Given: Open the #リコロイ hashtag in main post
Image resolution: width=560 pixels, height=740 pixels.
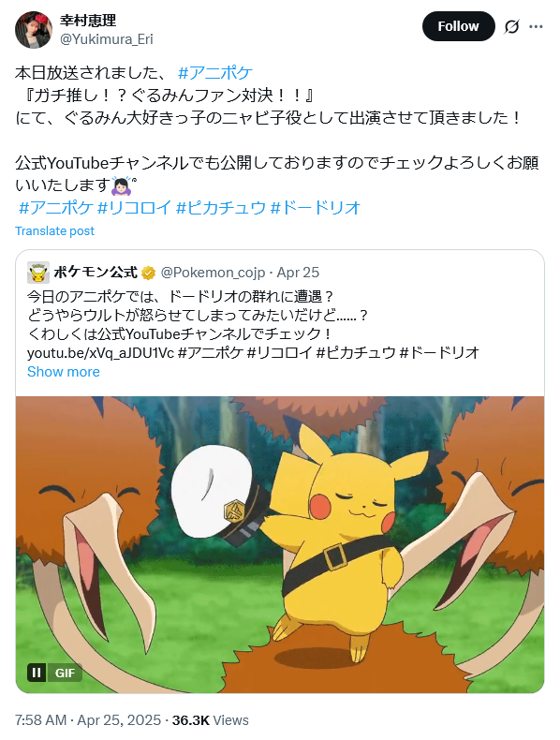Looking at the screenshot, I should point(134,207).
